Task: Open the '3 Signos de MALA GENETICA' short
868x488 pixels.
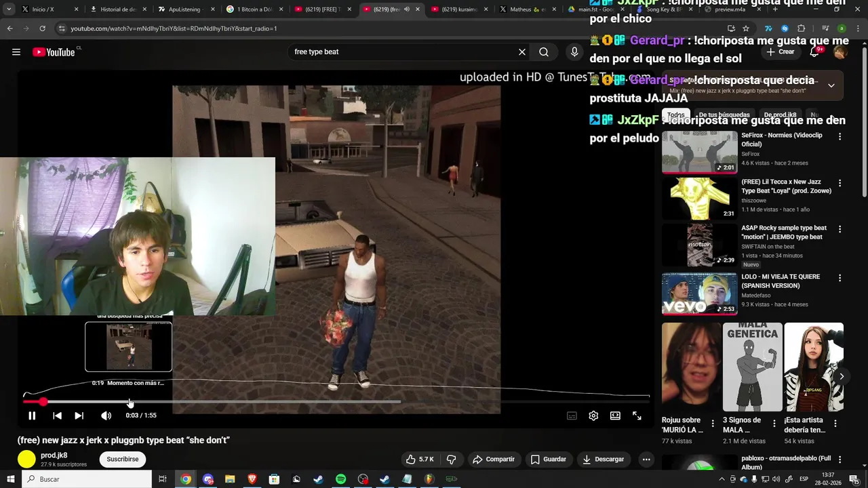Action: coord(752,367)
